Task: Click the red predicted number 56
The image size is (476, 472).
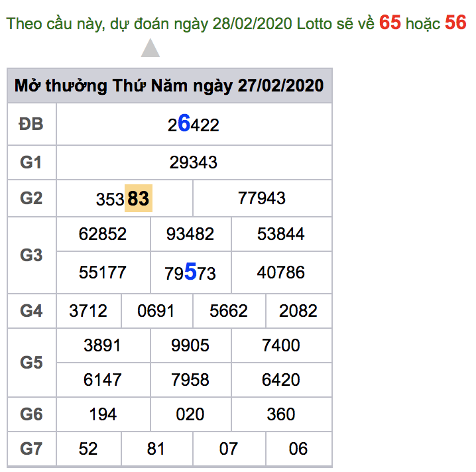Action: pos(455,23)
